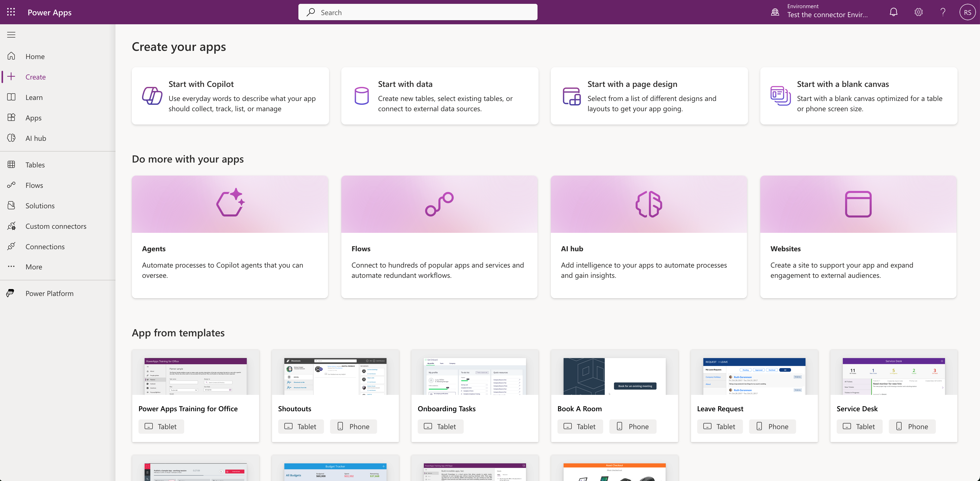Select the Solutions sidebar icon

pos(11,205)
